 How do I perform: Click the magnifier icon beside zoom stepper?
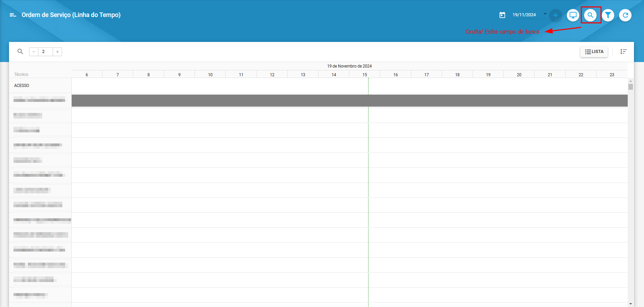pyautogui.click(x=20, y=52)
